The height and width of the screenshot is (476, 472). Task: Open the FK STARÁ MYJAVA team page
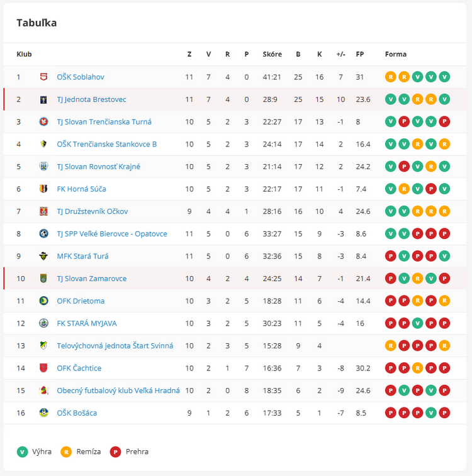[x=86, y=323]
